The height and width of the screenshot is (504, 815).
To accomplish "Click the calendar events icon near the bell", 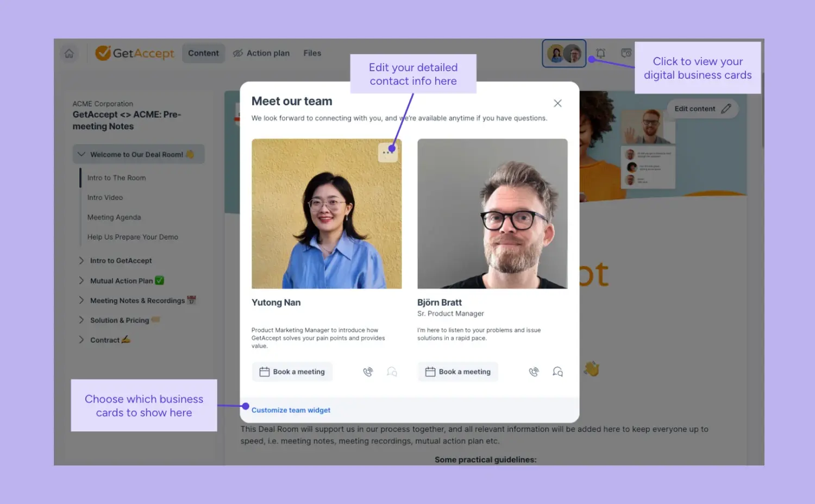I will pyautogui.click(x=626, y=53).
